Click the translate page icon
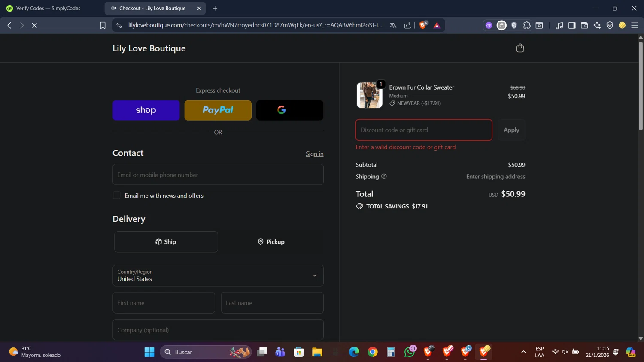This screenshot has width=644, height=362. pyautogui.click(x=393, y=25)
